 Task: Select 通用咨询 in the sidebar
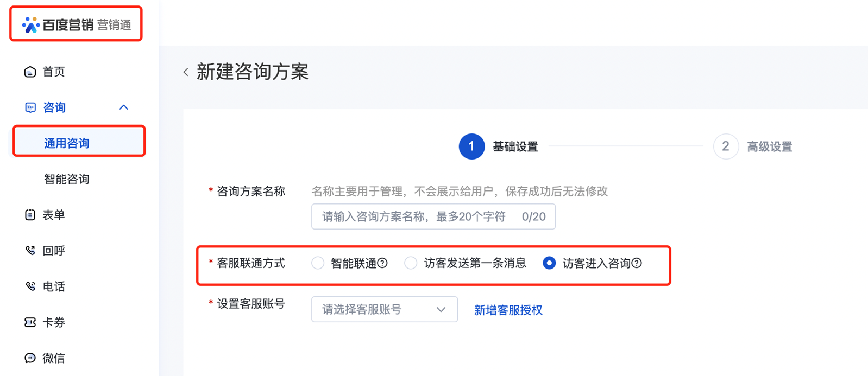click(x=67, y=143)
